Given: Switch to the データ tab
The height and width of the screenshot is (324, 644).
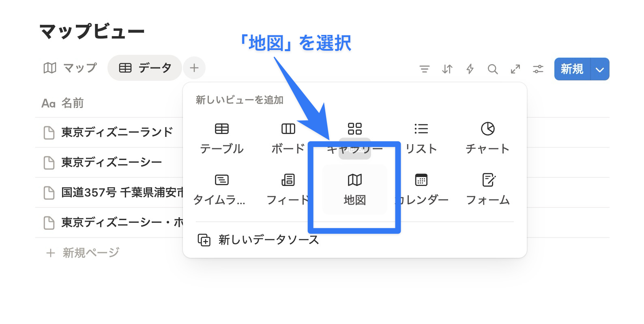Looking at the screenshot, I should (x=145, y=68).
